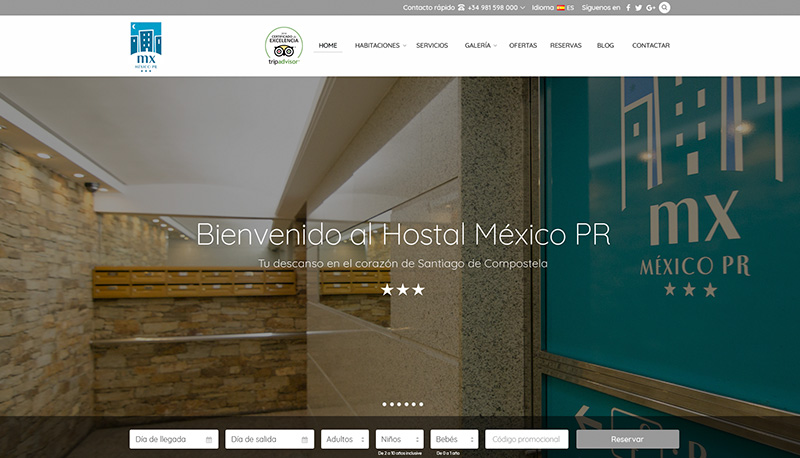Open the Adultos selector
Viewport: 800px width, 458px height.
[x=346, y=439]
